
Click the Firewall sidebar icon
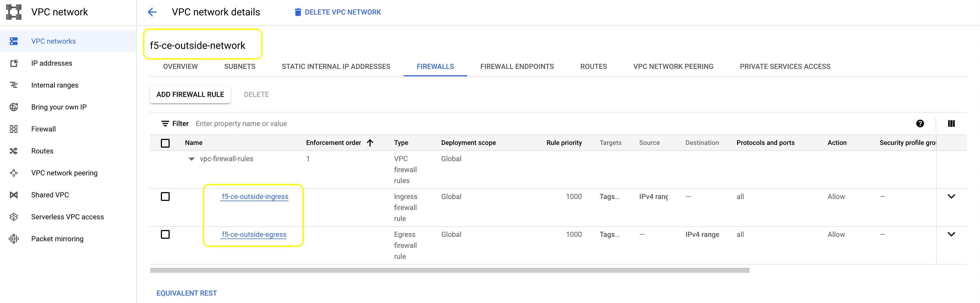[x=14, y=129]
